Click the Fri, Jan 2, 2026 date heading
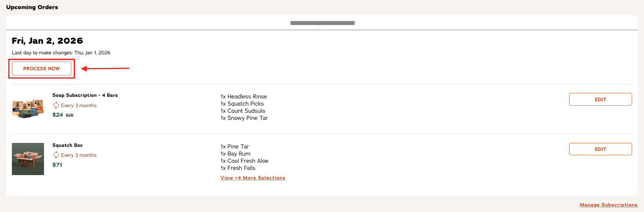The height and width of the screenshot is (212, 644). click(x=47, y=40)
